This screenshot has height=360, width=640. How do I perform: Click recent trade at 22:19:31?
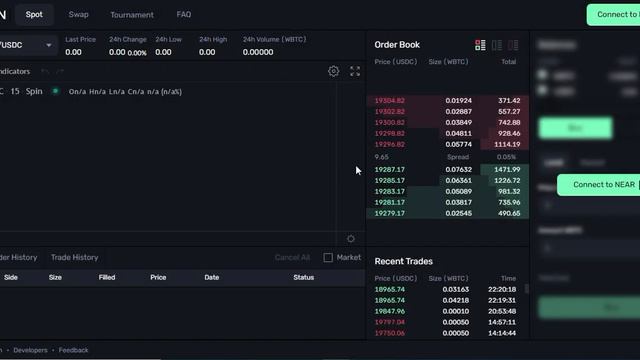click(x=445, y=300)
